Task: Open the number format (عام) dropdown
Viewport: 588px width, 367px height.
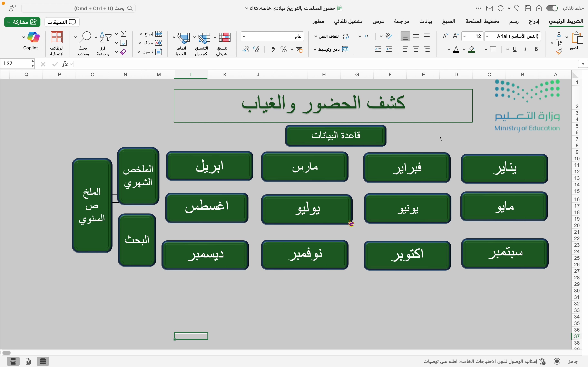Action: tap(244, 36)
